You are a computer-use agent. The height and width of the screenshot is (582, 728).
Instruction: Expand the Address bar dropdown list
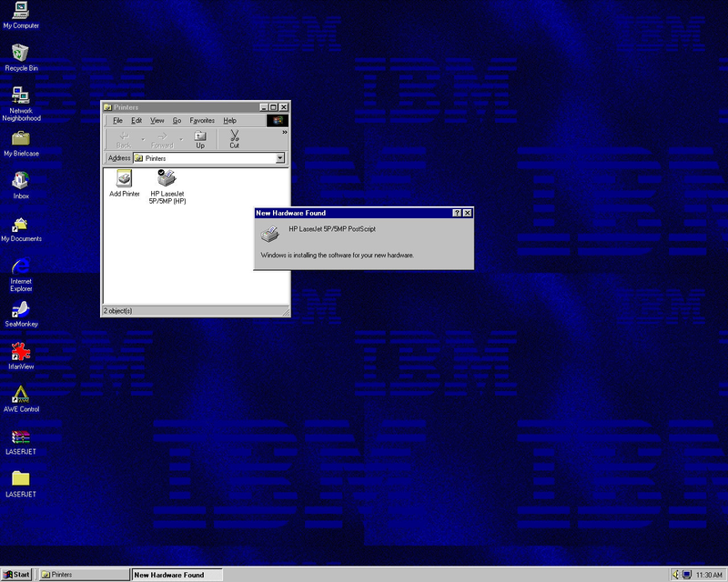coord(280,158)
